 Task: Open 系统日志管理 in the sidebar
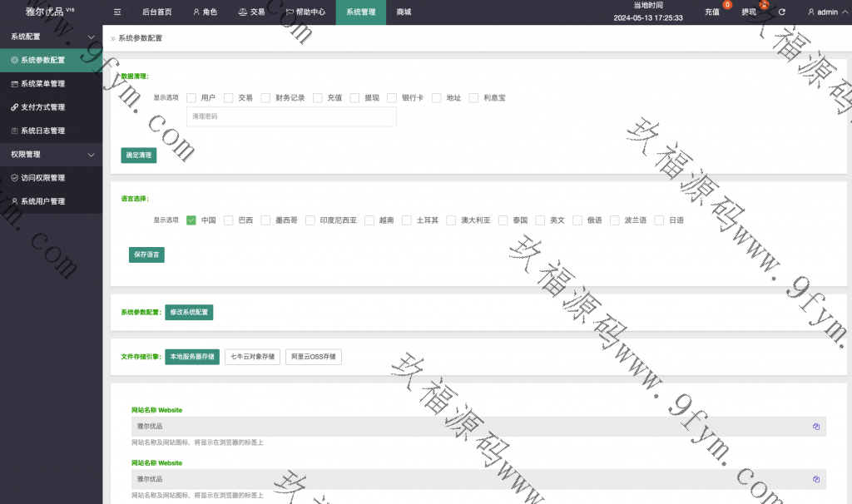pyautogui.click(x=42, y=131)
